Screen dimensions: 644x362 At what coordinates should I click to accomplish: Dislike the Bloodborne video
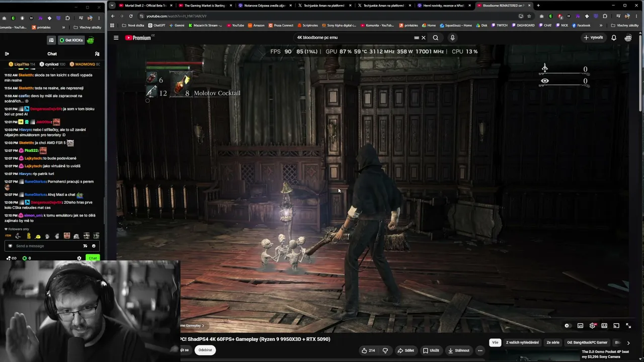[x=385, y=350]
